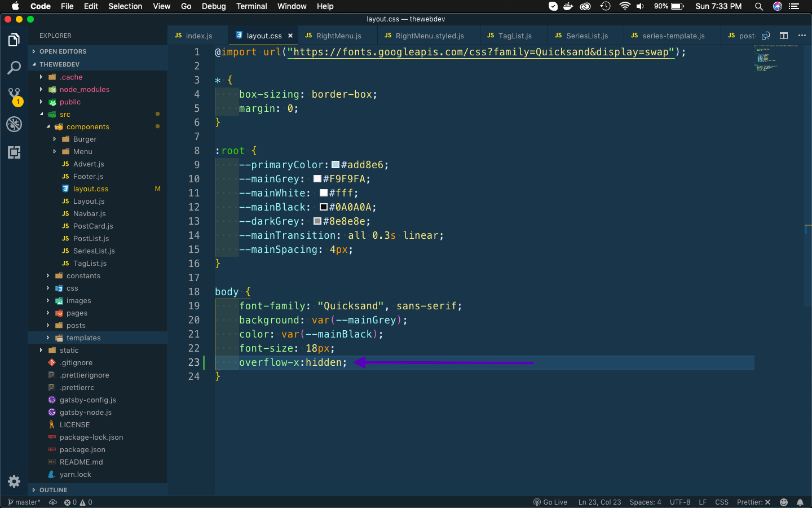Click the Open Changes icon in editor toolbar
Viewport: 812px width, 508px height.
(x=766, y=36)
